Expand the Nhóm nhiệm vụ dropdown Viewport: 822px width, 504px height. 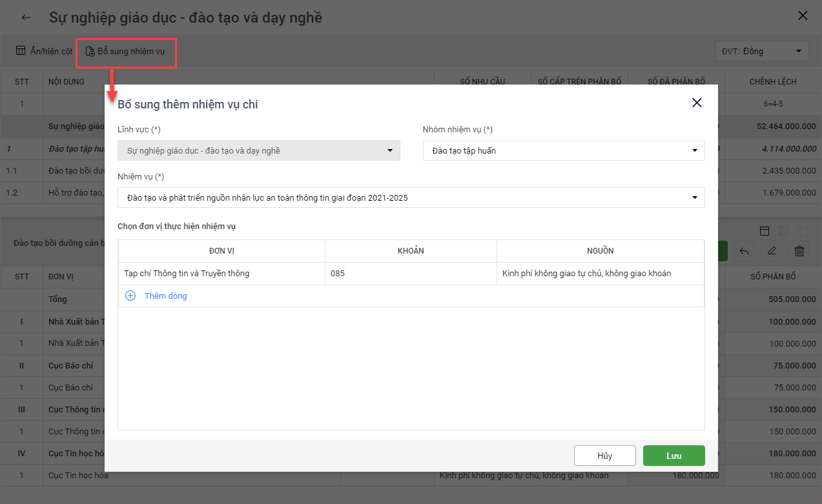pos(563,150)
